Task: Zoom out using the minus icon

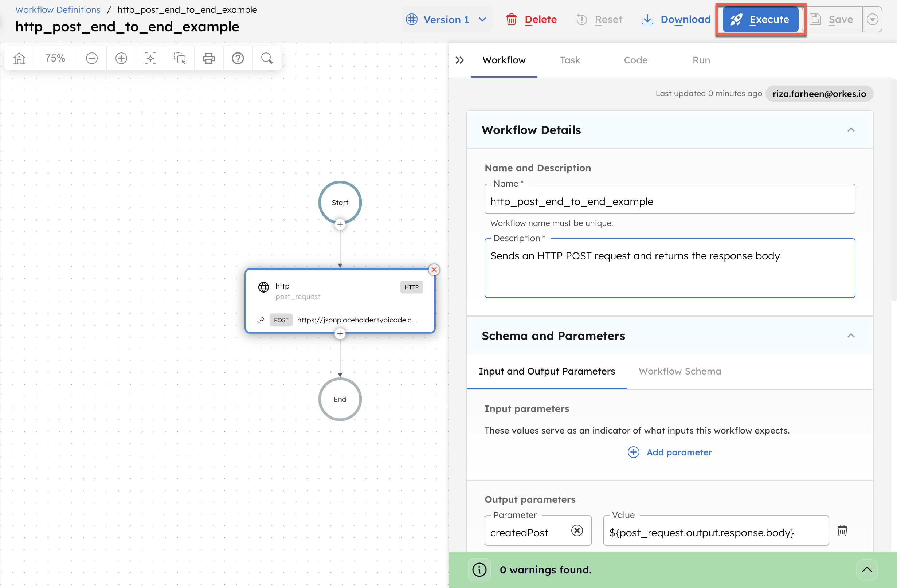Action: point(91,58)
